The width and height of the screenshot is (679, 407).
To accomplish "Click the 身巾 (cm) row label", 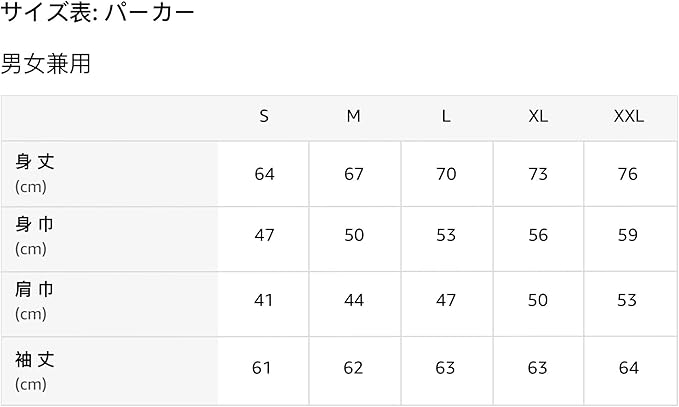I will 35,237.
